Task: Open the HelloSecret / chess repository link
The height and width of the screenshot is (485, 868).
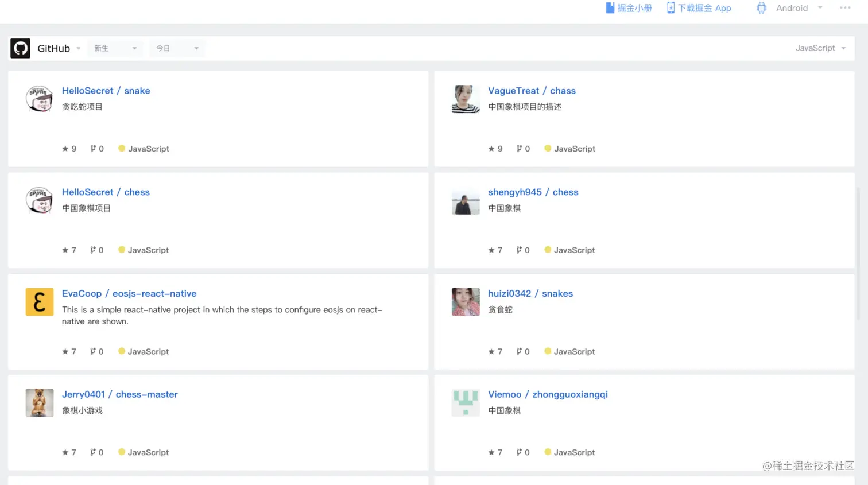Action: [x=106, y=192]
